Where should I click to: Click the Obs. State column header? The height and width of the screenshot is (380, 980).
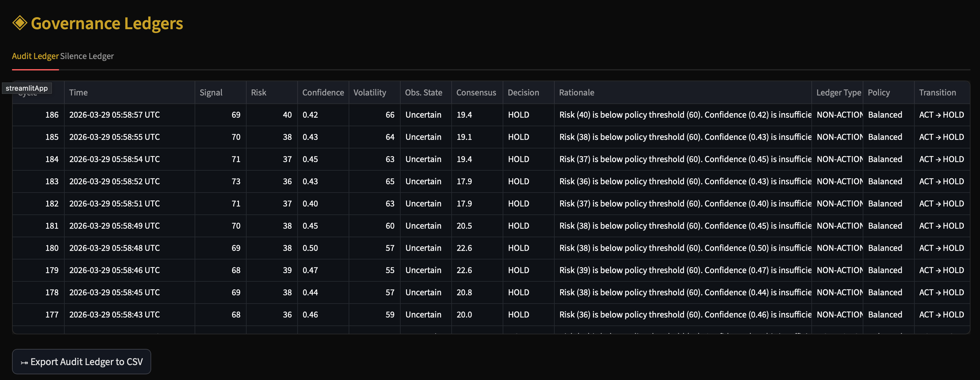coord(423,93)
